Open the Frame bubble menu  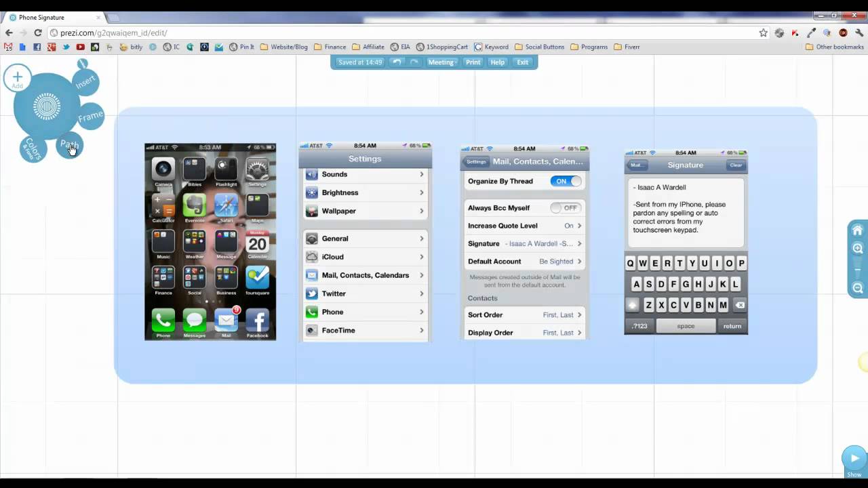coord(90,117)
